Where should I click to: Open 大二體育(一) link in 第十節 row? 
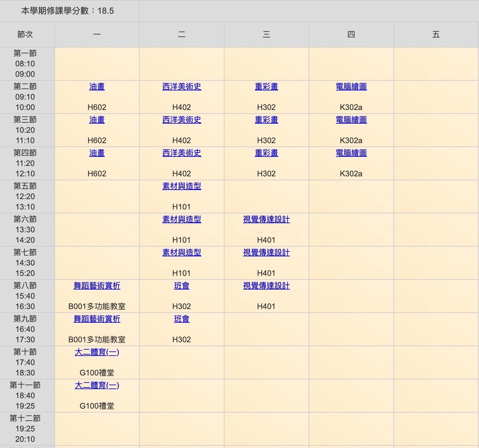[x=97, y=352]
